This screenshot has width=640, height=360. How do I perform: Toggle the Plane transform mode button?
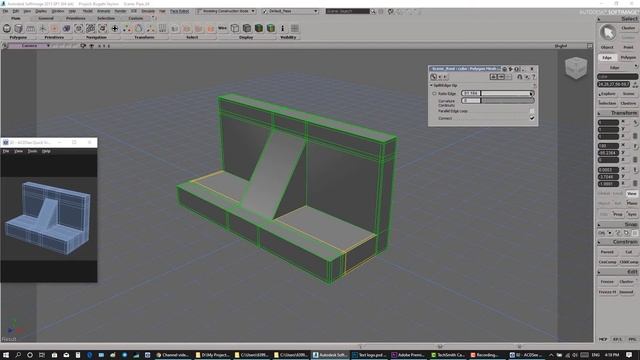[631, 203]
